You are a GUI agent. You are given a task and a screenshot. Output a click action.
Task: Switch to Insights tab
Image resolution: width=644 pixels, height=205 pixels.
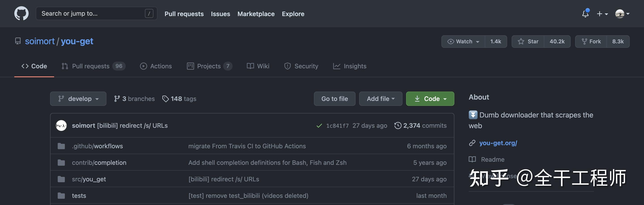350,66
